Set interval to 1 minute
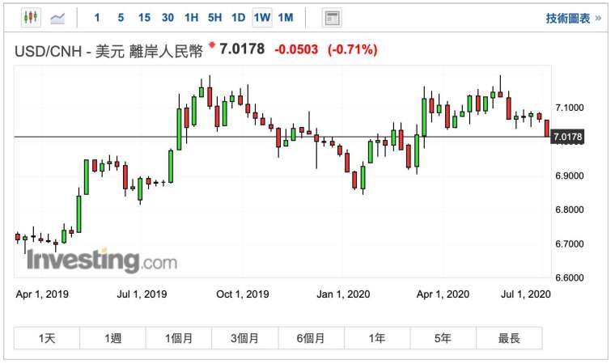The height and width of the screenshot is (364, 615). pos(97,18)
